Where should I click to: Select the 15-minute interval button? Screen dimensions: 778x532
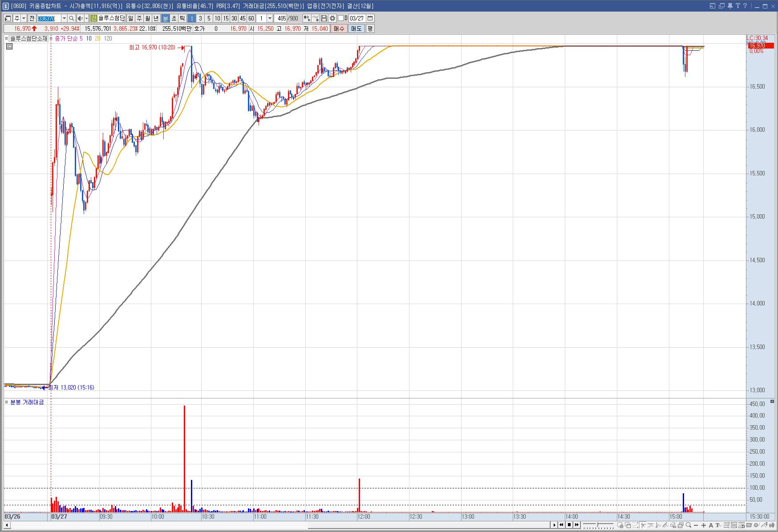(x=226, y=18)
